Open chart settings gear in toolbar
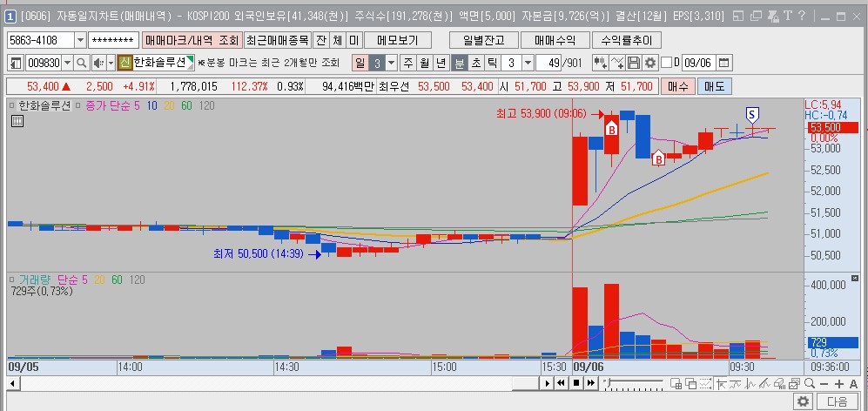This screenshot has width=868, height=411. (x=649, y=63)
